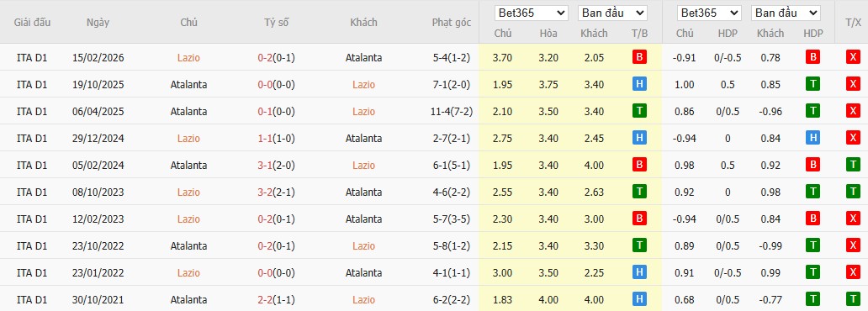
Task: Click blue H handicap badge for 29/12/2024
Action: pos(812,138)
